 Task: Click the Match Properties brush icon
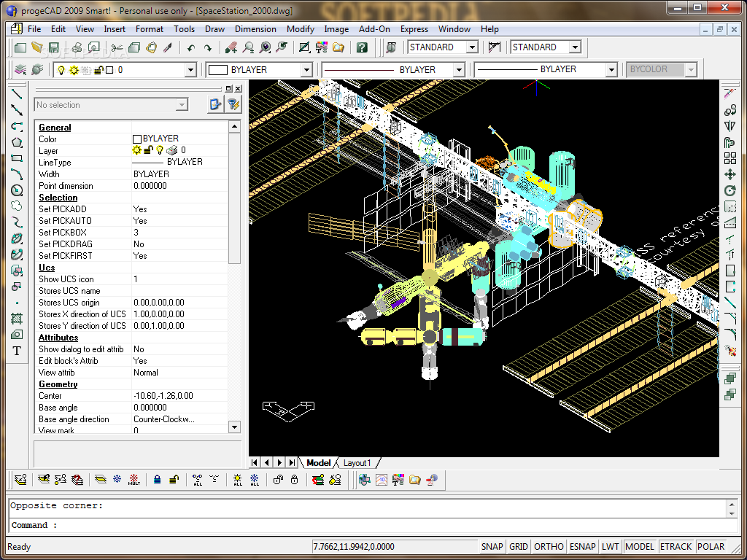pos(167,47)
